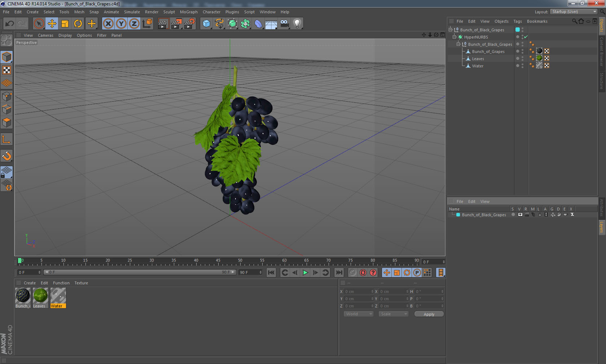This screenshot has width=606, height=364.
Task: Enable the magnet Snap tool in left sidebar
Action: tap(6, 156)
